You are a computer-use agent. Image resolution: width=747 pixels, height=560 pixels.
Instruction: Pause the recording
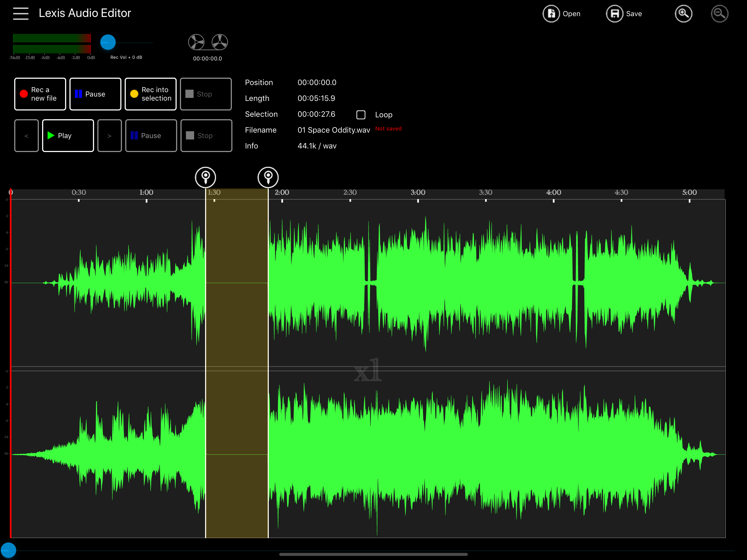click(95, 94)
